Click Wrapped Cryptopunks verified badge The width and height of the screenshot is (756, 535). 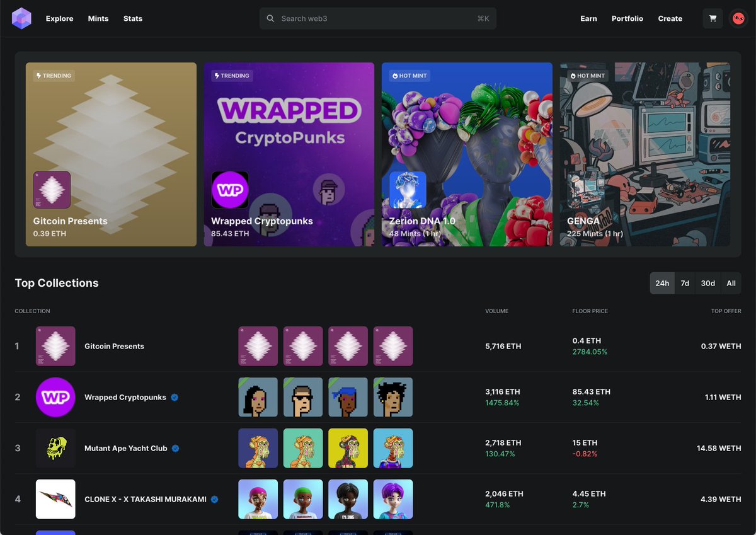(175, 397)
